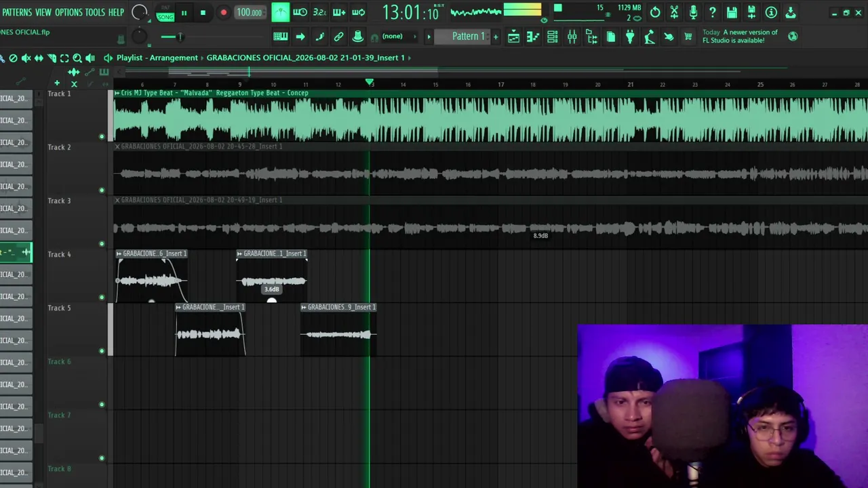Click the song position slider handle
The height and width of the screenshot is (488, 868).
click(180, 37)
